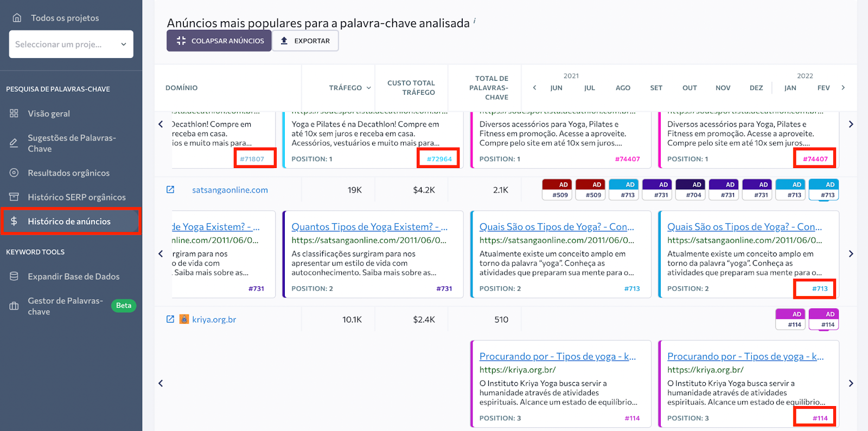
Task: Open external link icon for kriya.org.br
Action: (x=170, y=319)
